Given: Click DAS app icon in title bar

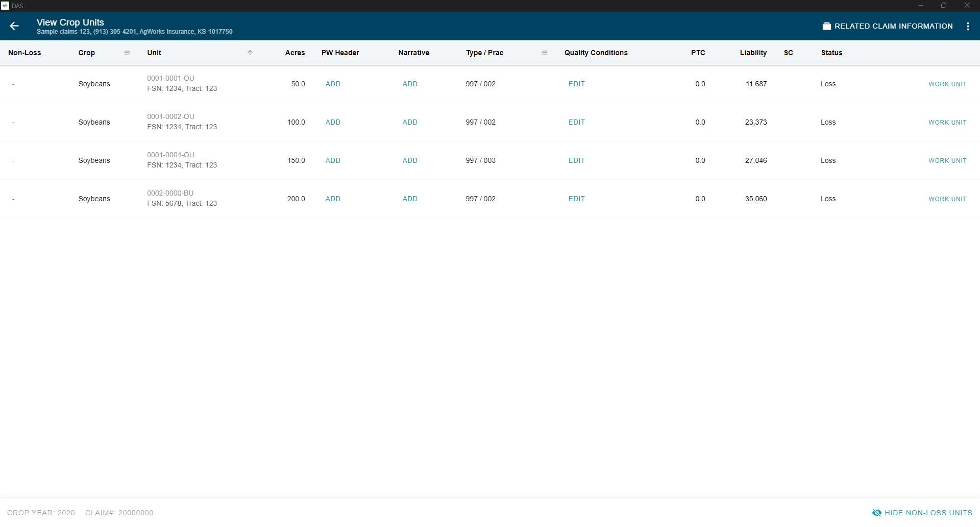Looking at the screenshot, I should 5,6.
